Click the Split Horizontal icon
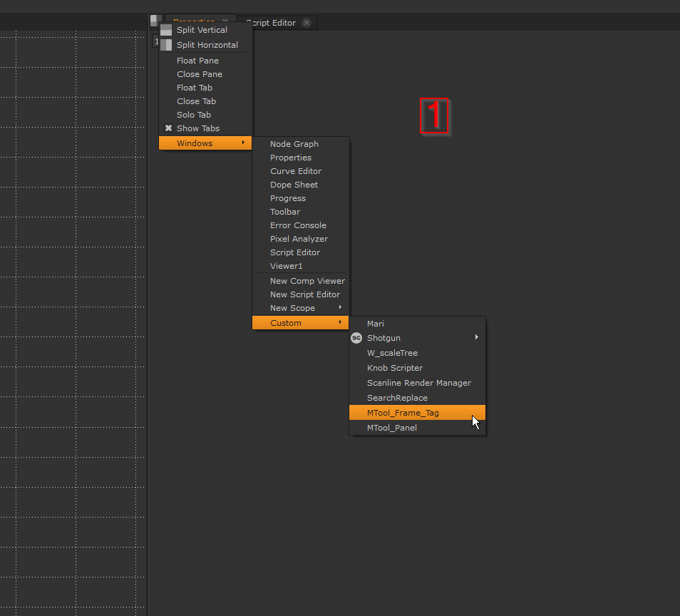The width and height of the screenshot is (680, 616). click(166, 45)
